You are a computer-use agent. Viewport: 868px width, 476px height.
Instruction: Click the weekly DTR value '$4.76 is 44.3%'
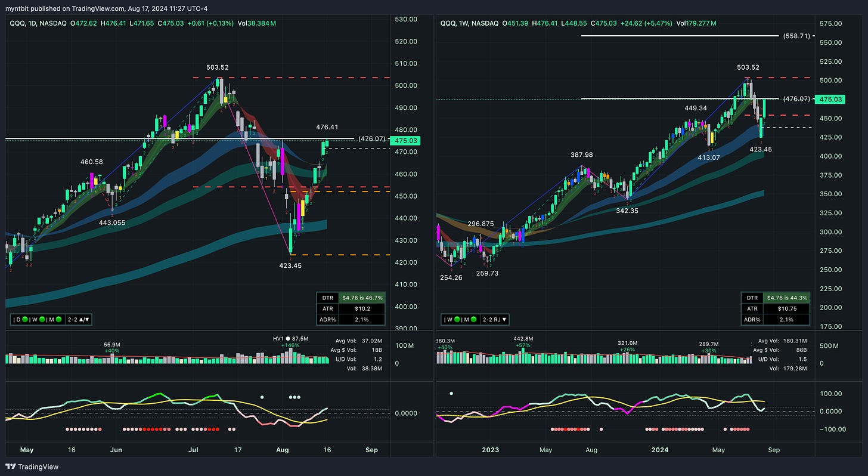tap(787, 297)
